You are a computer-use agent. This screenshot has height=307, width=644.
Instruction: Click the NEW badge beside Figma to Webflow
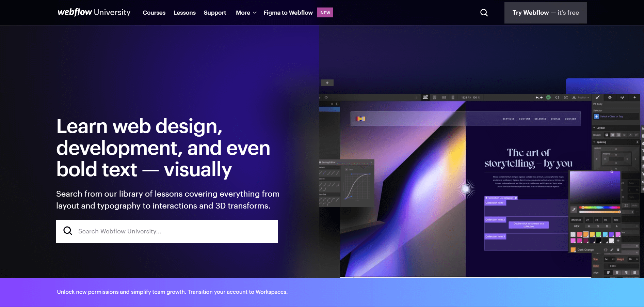point(325,13)
